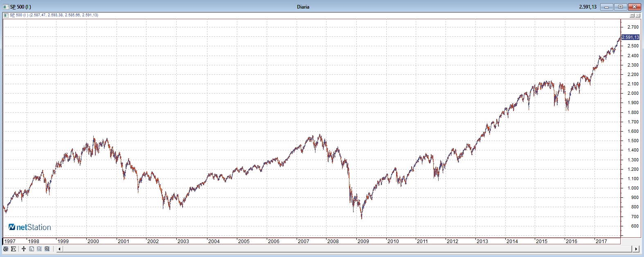Click the scroll left arrow of time scrollbar
This screenshot has width=644, height=257.
point(59,249)
